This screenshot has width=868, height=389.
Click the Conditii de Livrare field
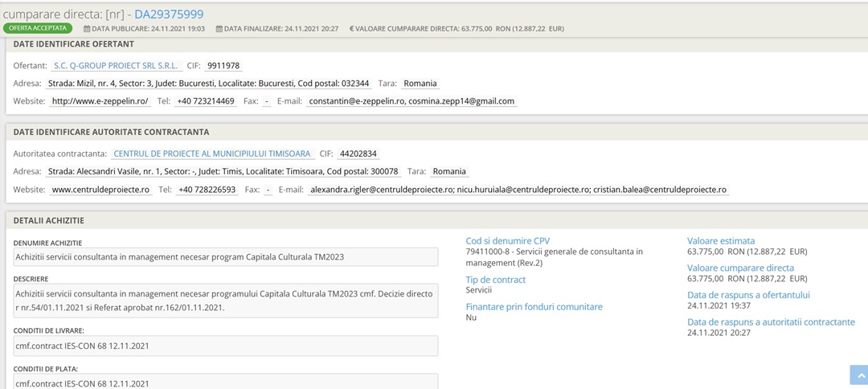(225, 346)
